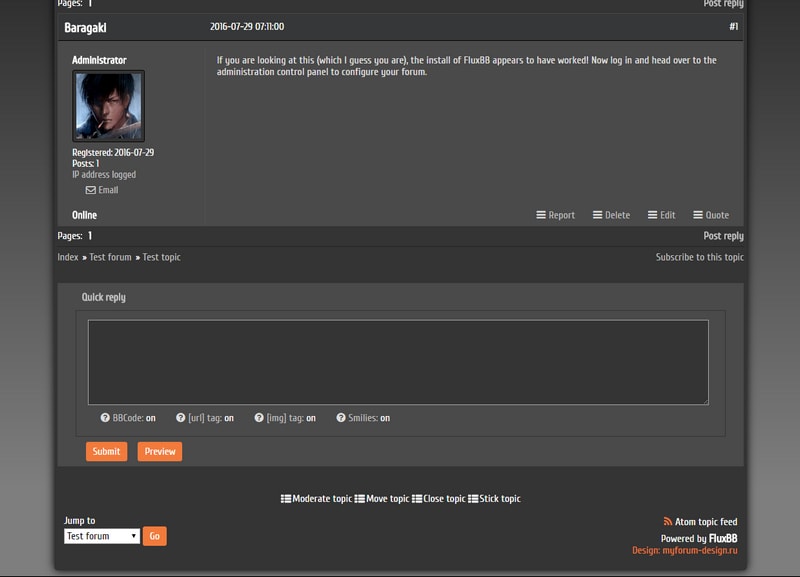Click the Stick topic link
Image resolution: width=800 pixels, height=577 pixels.
(500, 499)
